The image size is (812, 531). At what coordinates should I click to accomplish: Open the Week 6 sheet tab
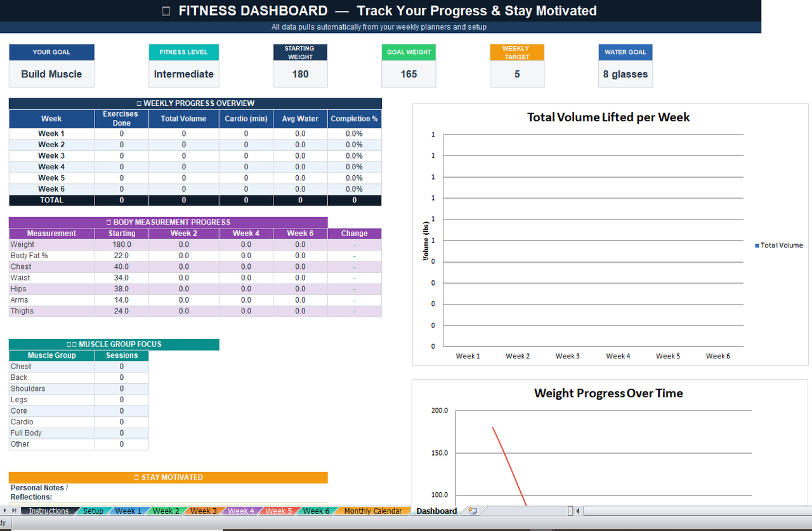317,511
